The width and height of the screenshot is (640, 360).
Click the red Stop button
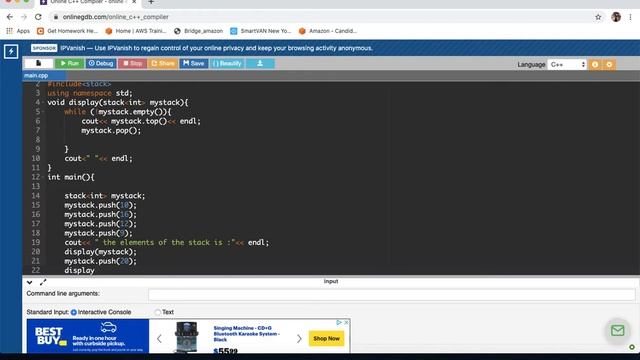coord(133,63)
